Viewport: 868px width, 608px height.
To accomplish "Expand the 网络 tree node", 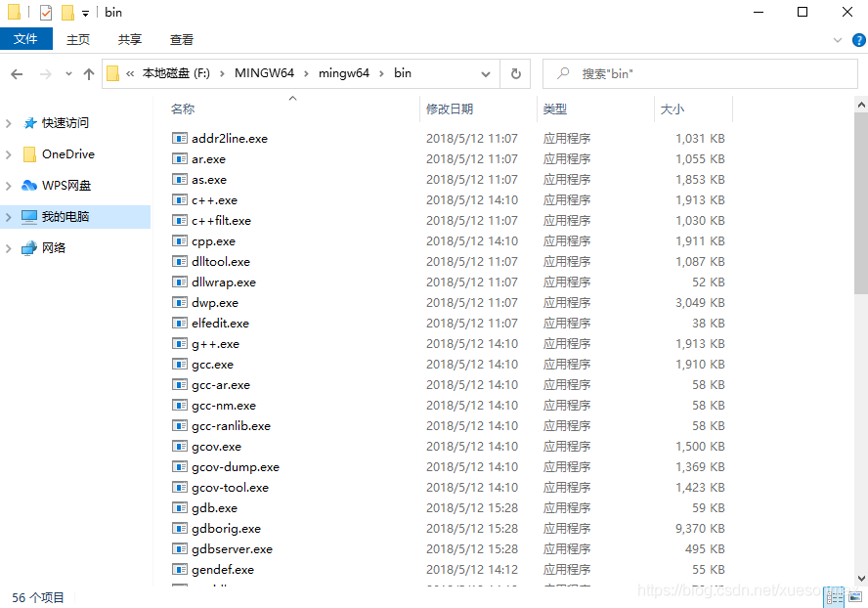I will click(8, 248).
